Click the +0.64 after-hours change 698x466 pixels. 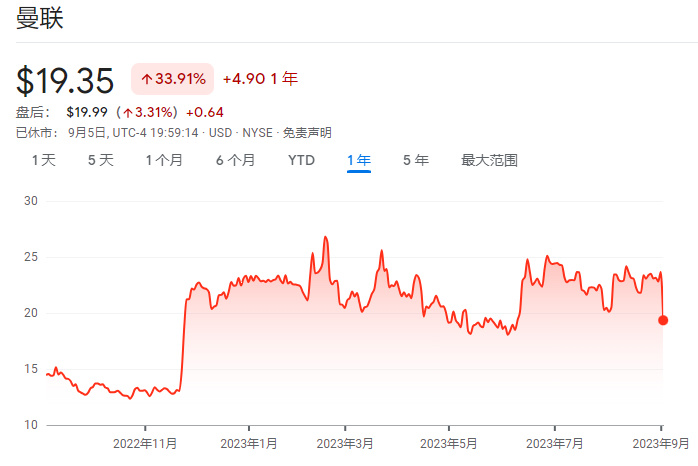coord(205,112)
